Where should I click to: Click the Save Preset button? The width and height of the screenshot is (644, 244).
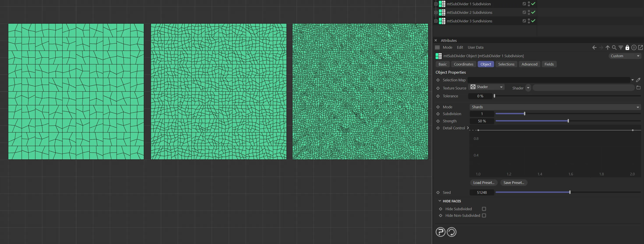point(514,183)
